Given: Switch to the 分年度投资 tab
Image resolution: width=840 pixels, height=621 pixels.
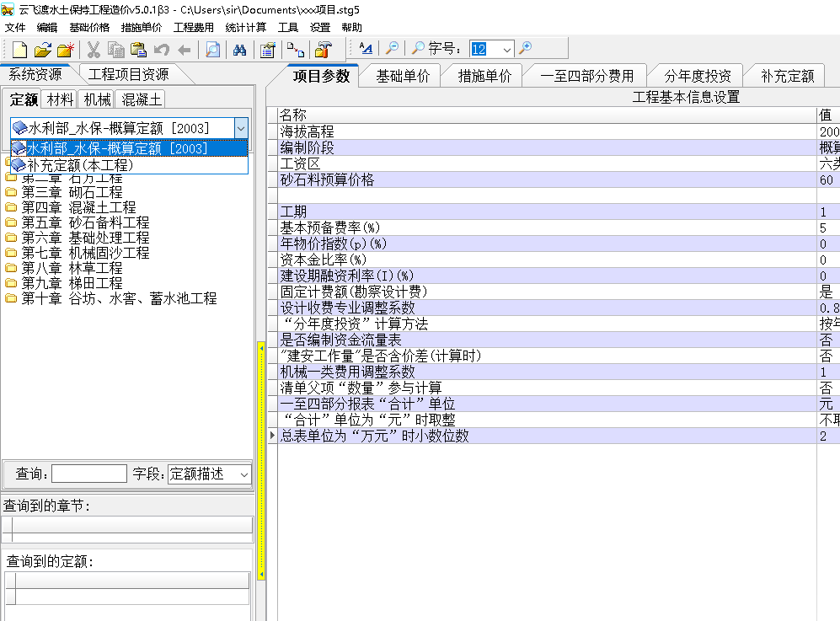Looking at the screenshot, I should pyautogui.click(x=697, y=76).
